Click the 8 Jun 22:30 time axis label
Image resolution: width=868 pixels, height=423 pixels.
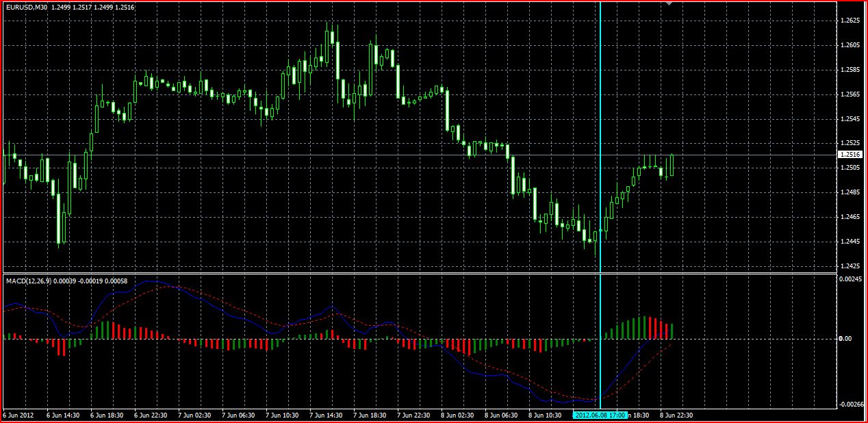[675, 415]
